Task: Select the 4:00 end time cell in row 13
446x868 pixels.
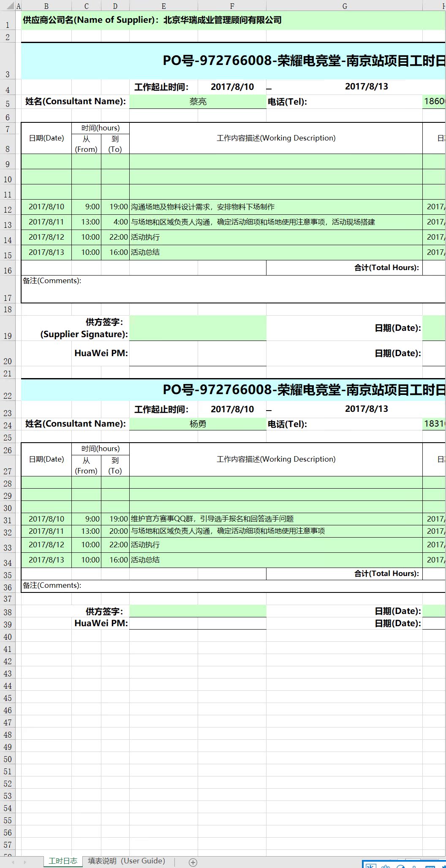Action: point(115,222)
